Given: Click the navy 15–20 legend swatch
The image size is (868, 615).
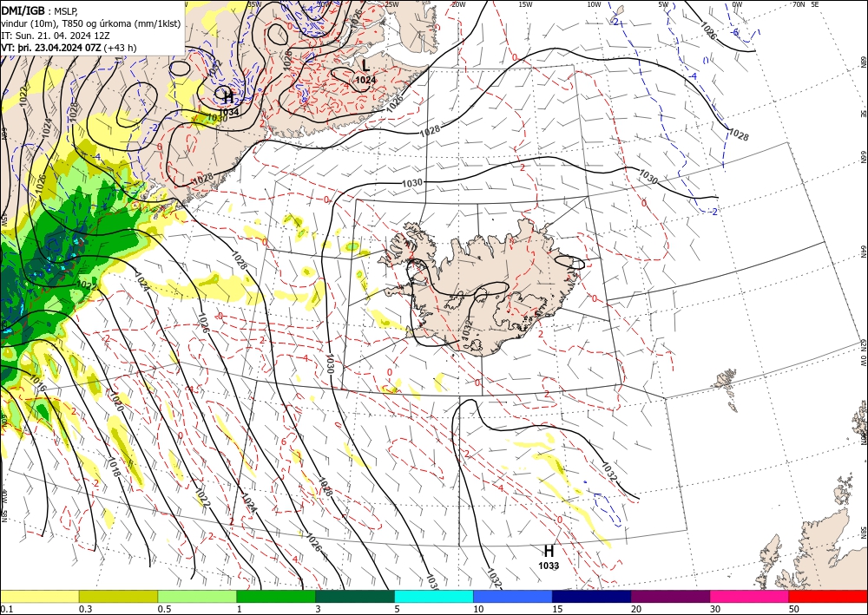Looking at the screenshot, I should (592, 596).
